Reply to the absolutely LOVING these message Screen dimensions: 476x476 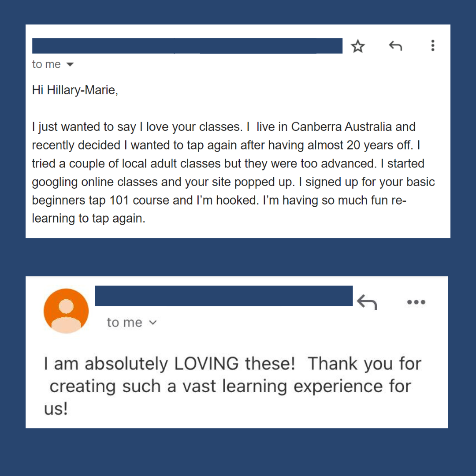point(367,302)
